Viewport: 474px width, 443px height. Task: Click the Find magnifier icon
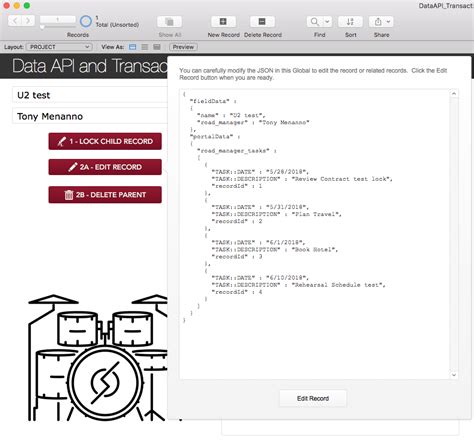pyautogui.click(x=314, y=22)
